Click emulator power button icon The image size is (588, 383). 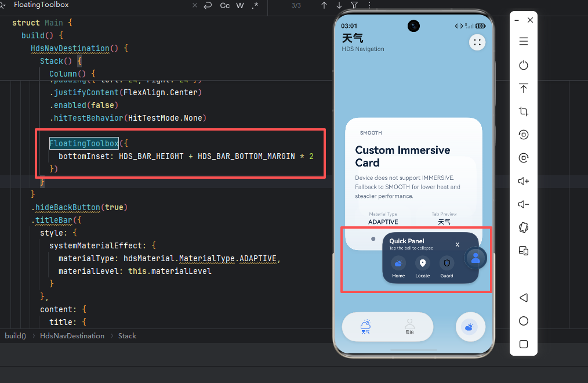pos(524,65)
